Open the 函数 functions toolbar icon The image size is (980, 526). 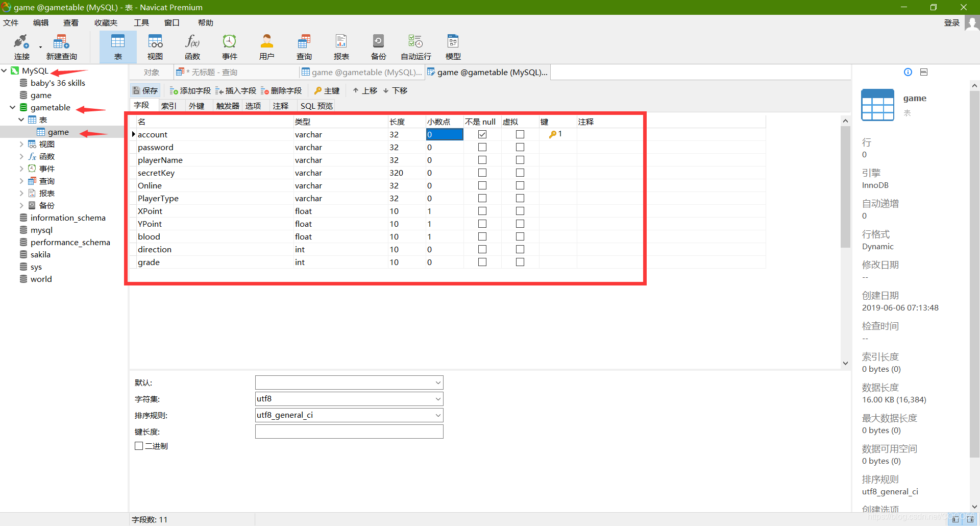[x=192, y=47]
